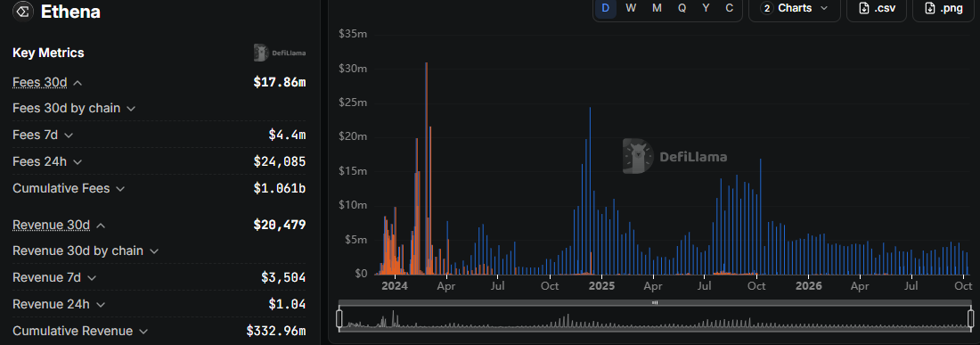The height and width of the screenshot is (345, 980).
Task: Click the top grip of range slider
Action: tap(655, 302)
